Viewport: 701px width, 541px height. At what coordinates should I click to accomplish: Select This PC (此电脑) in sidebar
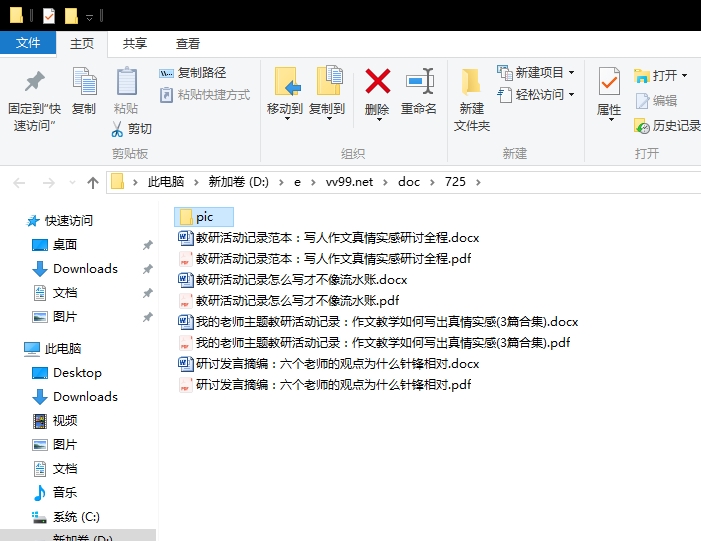click(x=63, y=349)
